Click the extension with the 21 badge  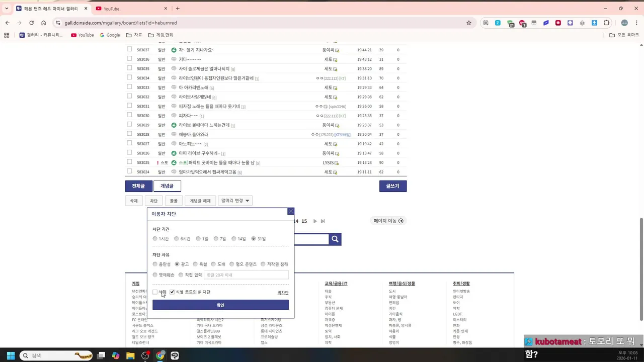(x=510, y=23)
